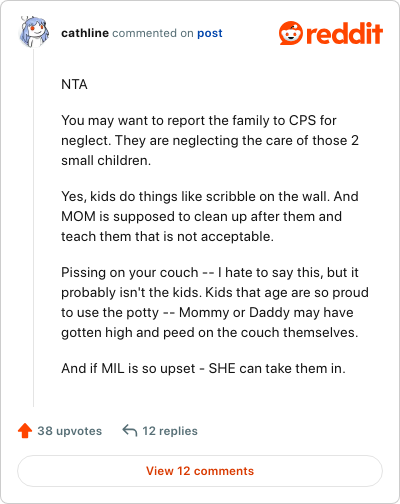The image size is (400, 504).
Task: Open the "12 replies" label
Action: tap(170, 431)
